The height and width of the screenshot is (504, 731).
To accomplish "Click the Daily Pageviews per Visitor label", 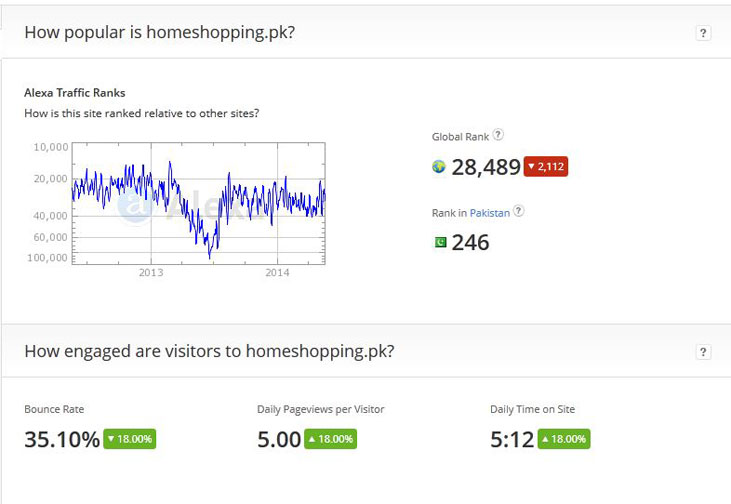I will pos(320,409).
